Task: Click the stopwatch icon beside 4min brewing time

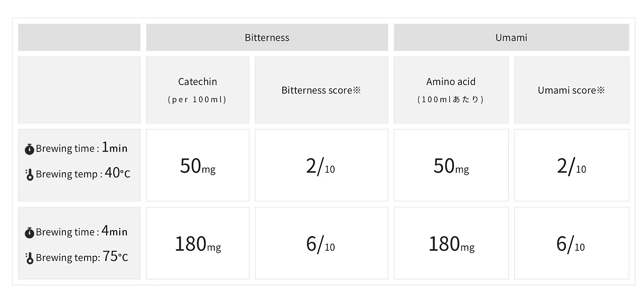Action: pos(29,233)
